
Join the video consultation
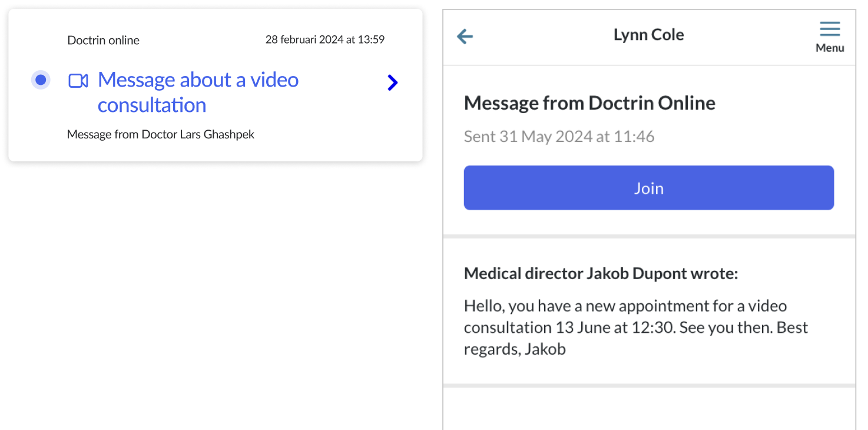coord(649,188)
